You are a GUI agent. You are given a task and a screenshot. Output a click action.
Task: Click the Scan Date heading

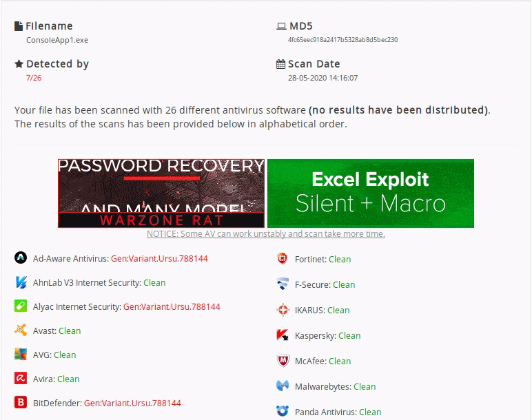coord(314,64)
